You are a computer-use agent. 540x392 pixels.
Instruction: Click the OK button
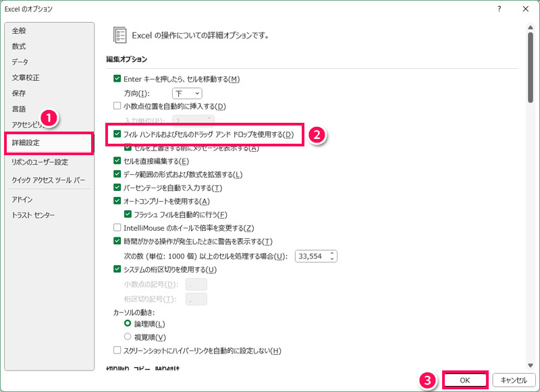point(465,381)
